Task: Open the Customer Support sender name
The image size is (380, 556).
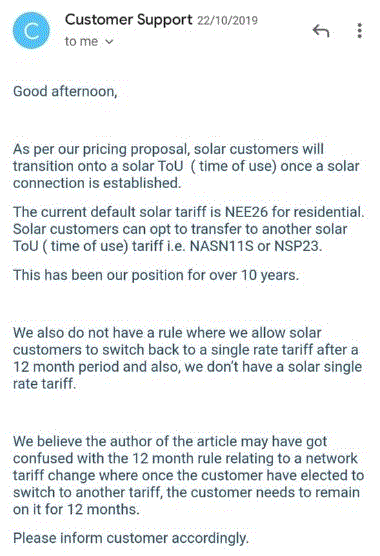Action: click(129, 20)
